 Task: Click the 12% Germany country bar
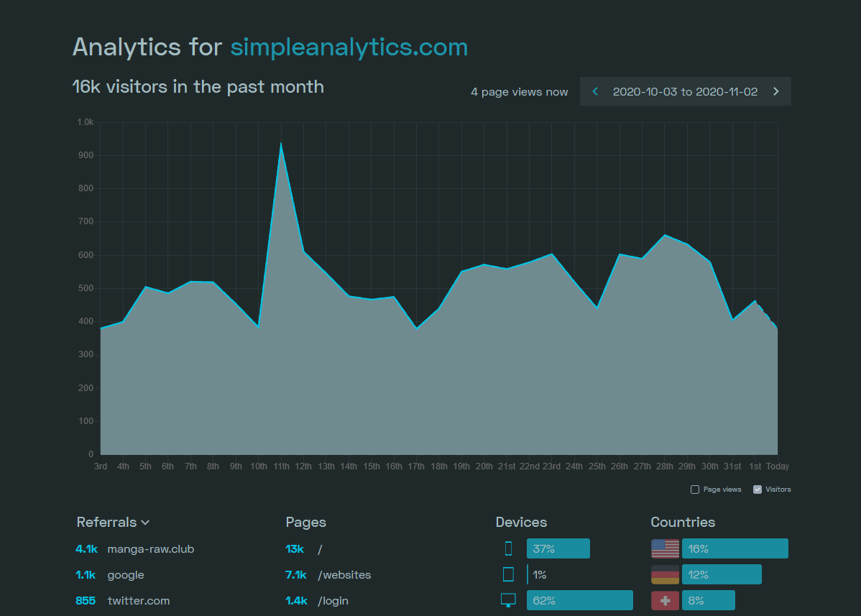(x=722, y=574)
